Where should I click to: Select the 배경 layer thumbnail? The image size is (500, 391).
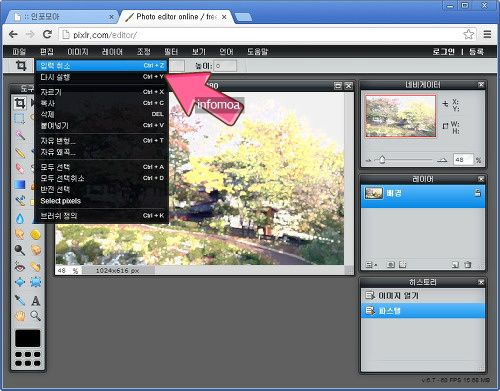(x=374, y=193)
